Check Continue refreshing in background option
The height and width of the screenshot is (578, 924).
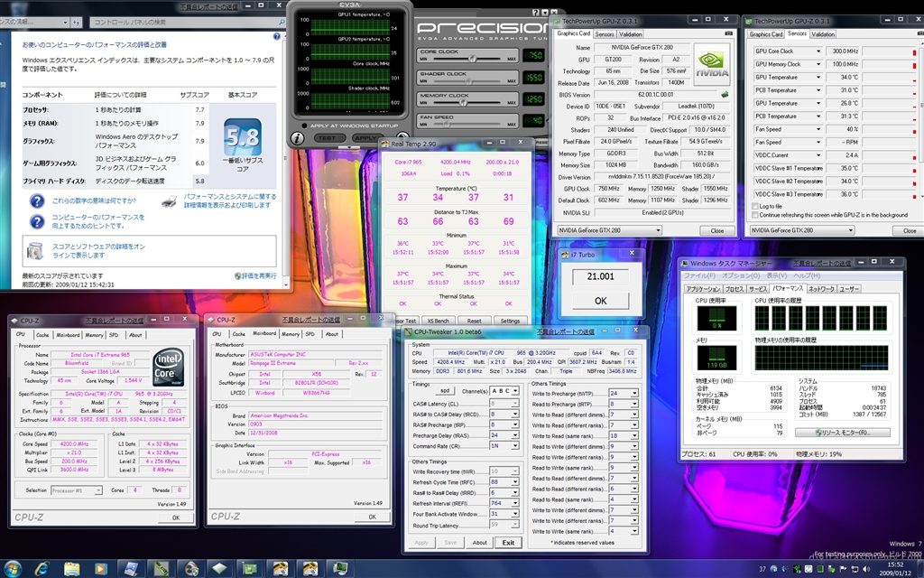754,215
